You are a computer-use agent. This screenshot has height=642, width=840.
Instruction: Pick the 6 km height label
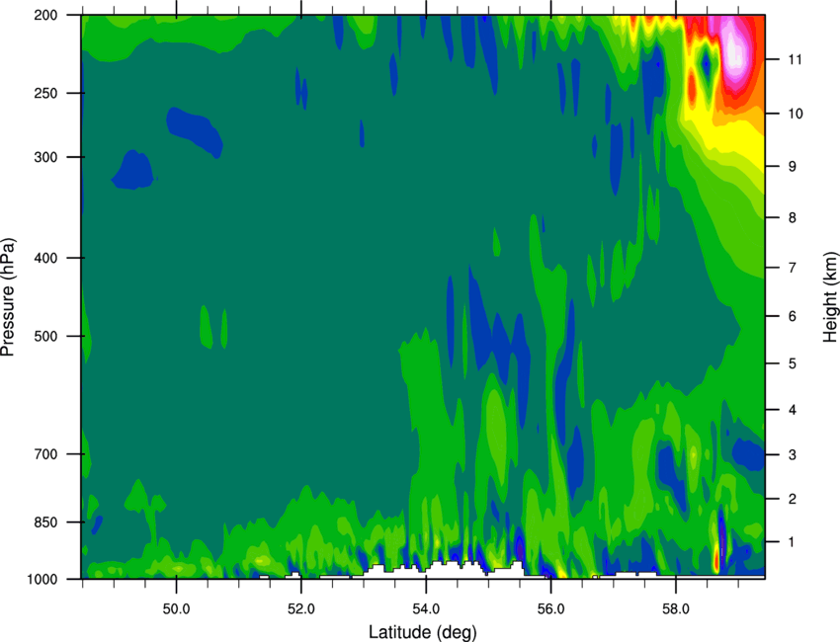click(x=793, y=316)
